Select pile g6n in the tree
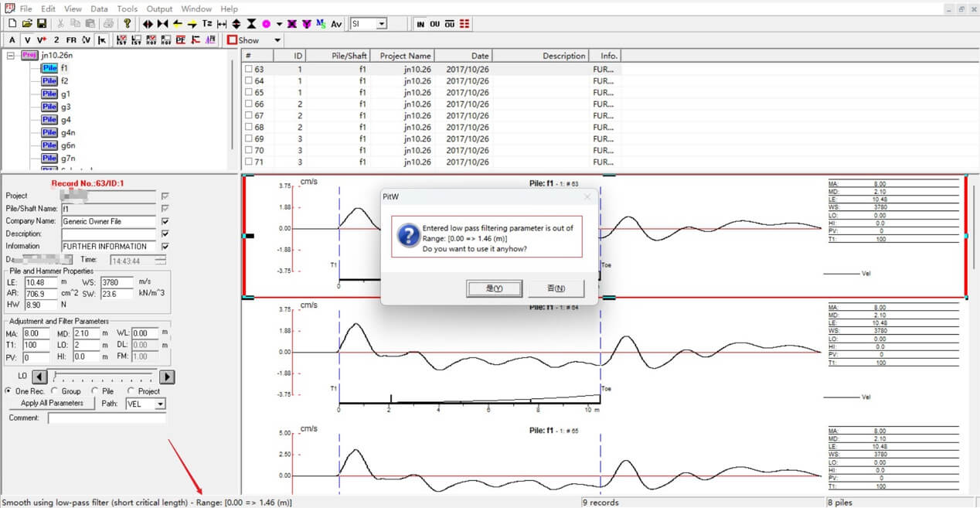This screenshot has width=980, height=508. point(68,145)
